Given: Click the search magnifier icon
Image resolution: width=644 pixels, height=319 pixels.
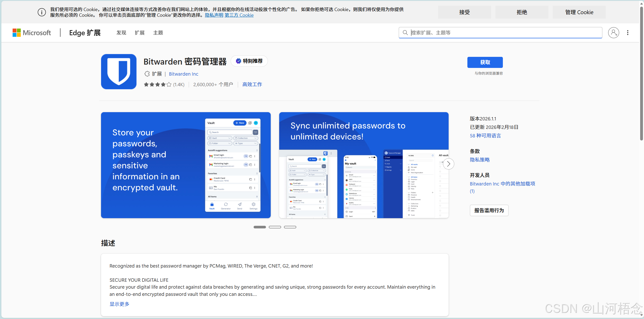Looking at the screenshot, I should pyautogui.click(x=405, y=33).
